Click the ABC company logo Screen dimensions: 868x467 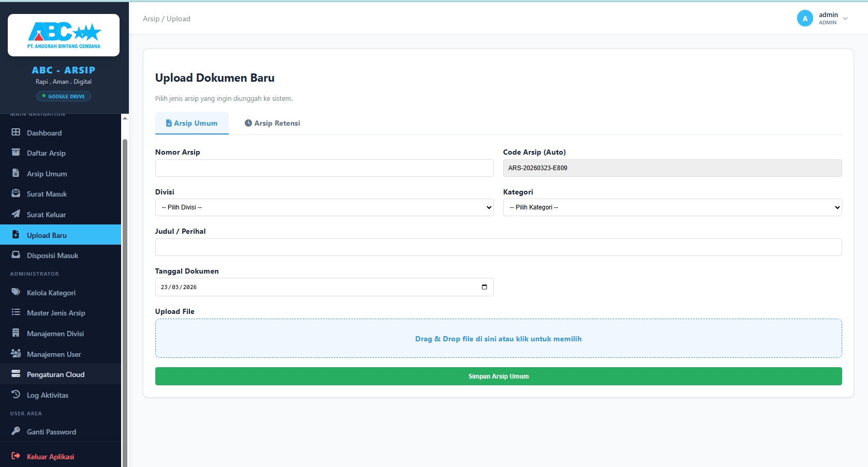point(64,35)
